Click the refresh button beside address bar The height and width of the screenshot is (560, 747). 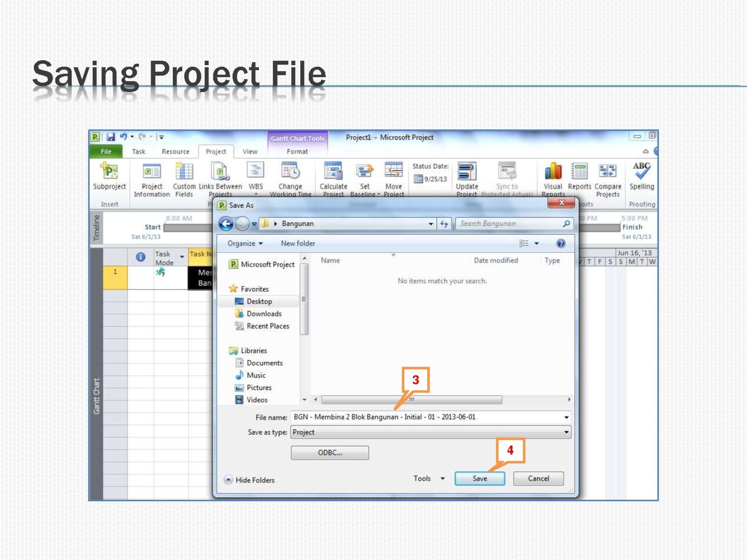pyautogui.click(x=444, y=224)
